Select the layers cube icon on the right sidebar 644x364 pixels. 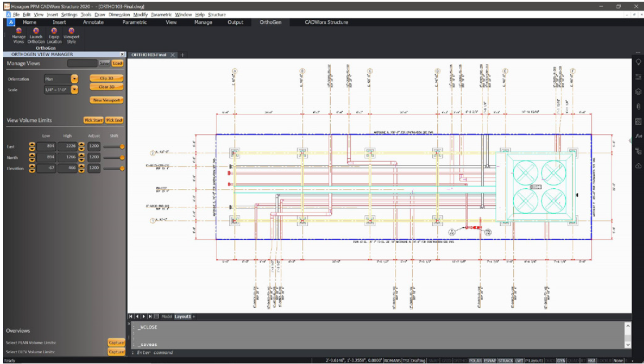coord(638,91)
